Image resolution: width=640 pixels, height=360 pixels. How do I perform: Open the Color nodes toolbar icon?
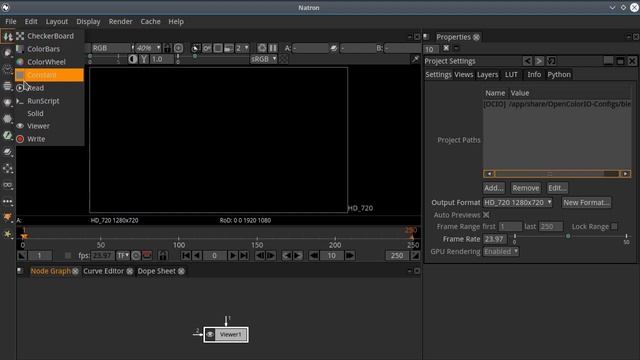[8, 102]
